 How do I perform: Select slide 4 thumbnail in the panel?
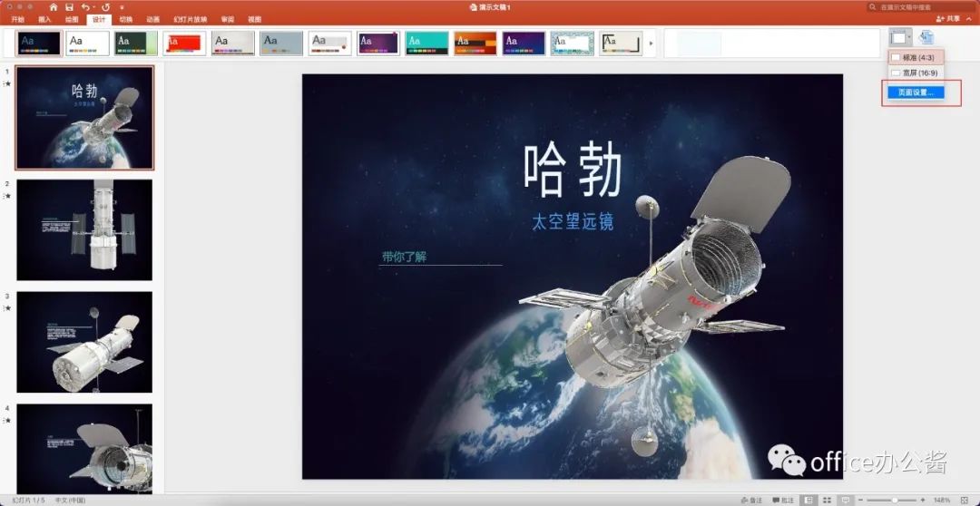tap(84, 449)
